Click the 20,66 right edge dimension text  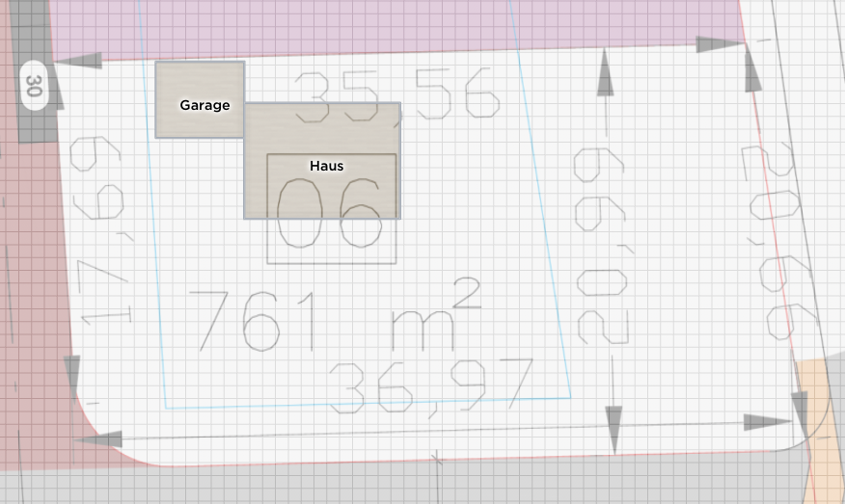click(777, 241)
